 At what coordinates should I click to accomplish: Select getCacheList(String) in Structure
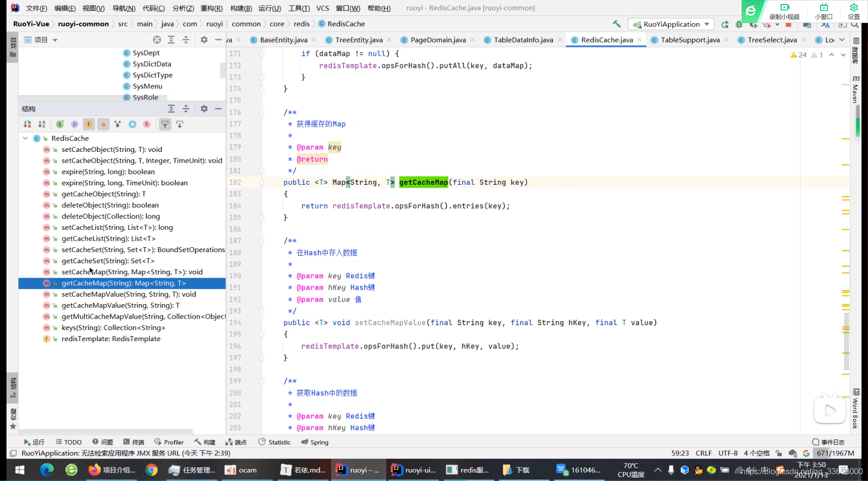click(x=108, y=239)
